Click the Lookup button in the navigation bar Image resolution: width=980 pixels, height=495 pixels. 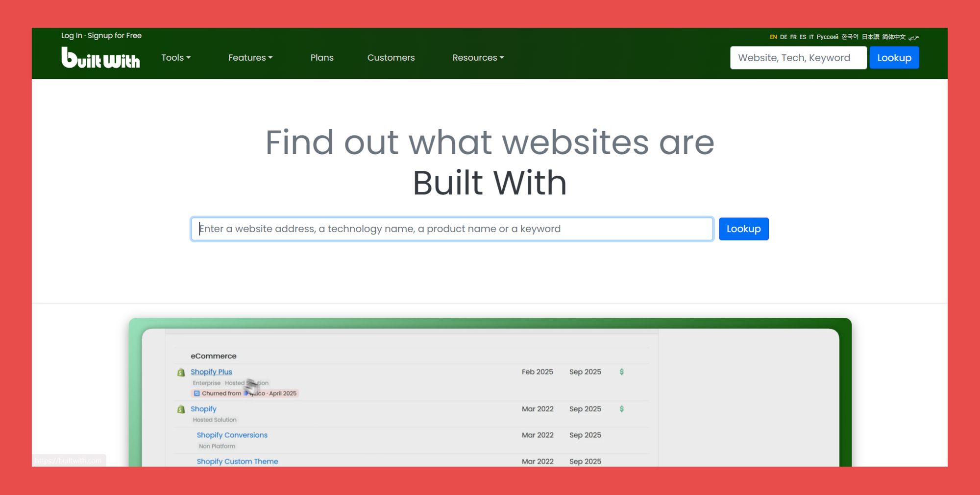[894, 57]
